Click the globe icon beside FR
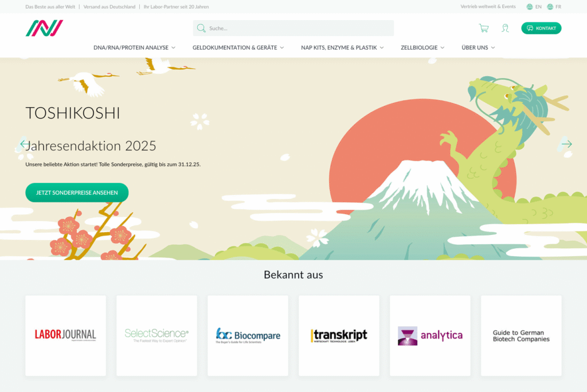This screenshot has width=587, height=392. click(550, 7)
